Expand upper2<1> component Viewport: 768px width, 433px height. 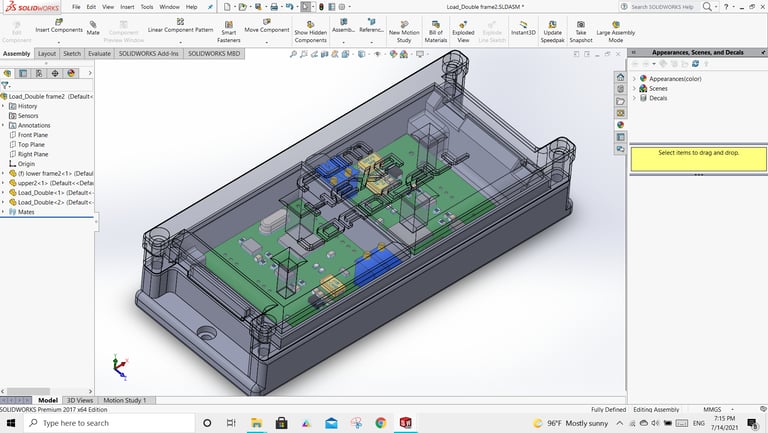3,183
